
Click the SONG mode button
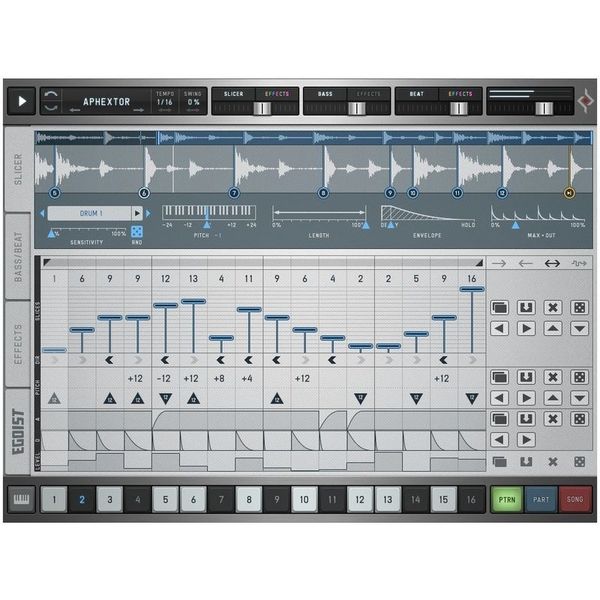pyautogui.click(x=576, y=498)
